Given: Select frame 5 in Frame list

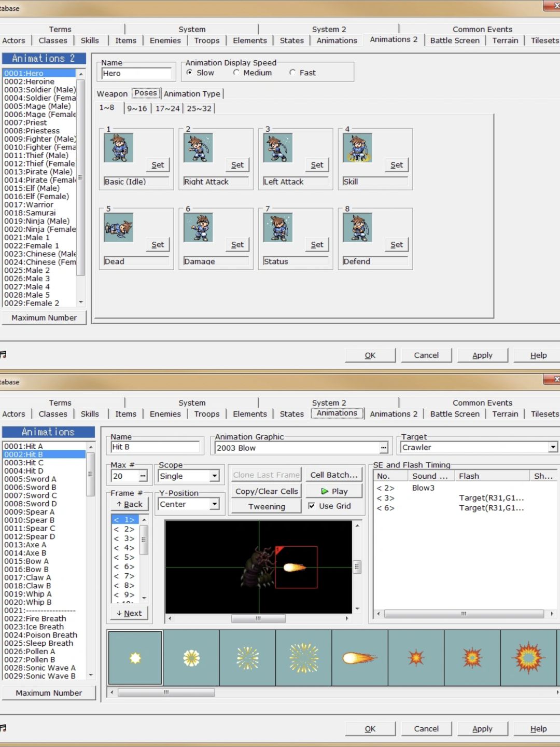Looking at the screenshot, I should pyautogui.click(x=125, y=557).
